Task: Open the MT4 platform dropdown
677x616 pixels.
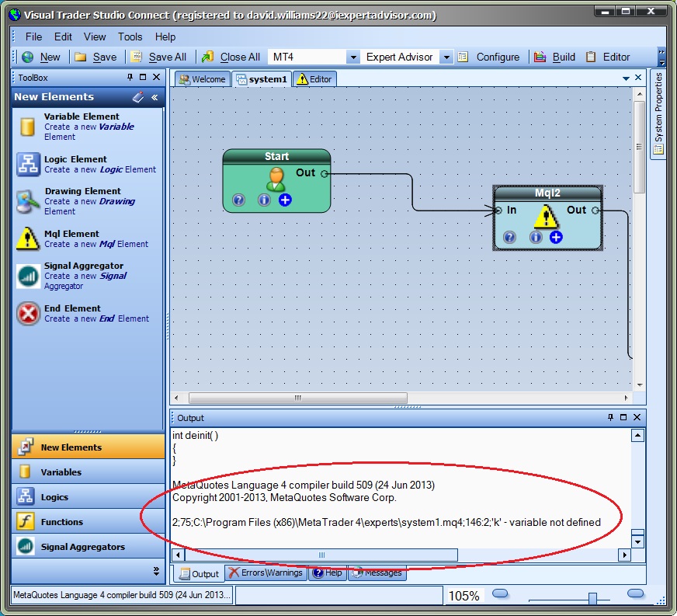Action: 352,57
